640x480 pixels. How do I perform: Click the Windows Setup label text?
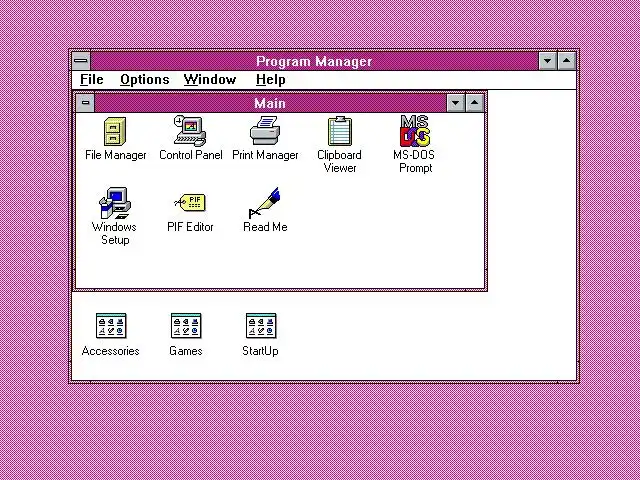115,233
